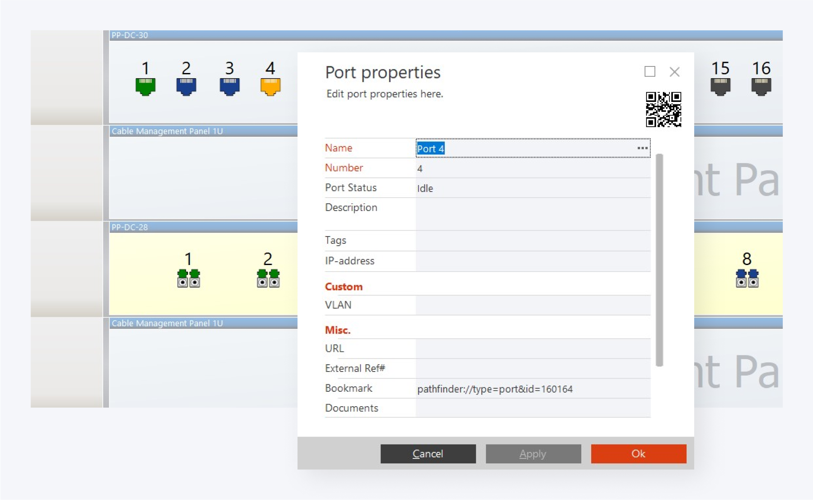Click green port 1 on PP-DC-30
Viewport: 813px width, 504px height.
[145, 86]
